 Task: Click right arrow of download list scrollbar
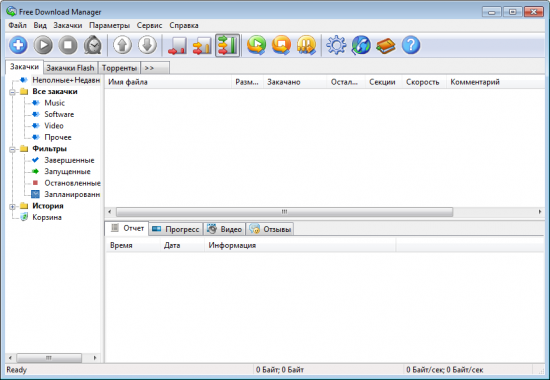point(540,212)
